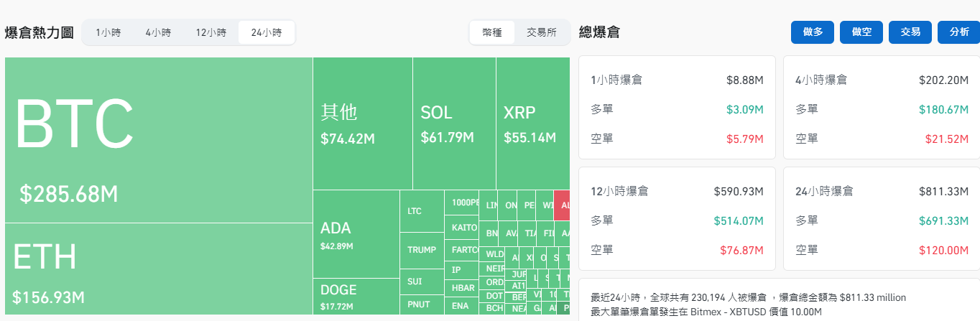The width and height of the screenshot is (980, 321).
Task: Click the 12小時爆倉 total $590.93M
Action: (x=739, y=192)
